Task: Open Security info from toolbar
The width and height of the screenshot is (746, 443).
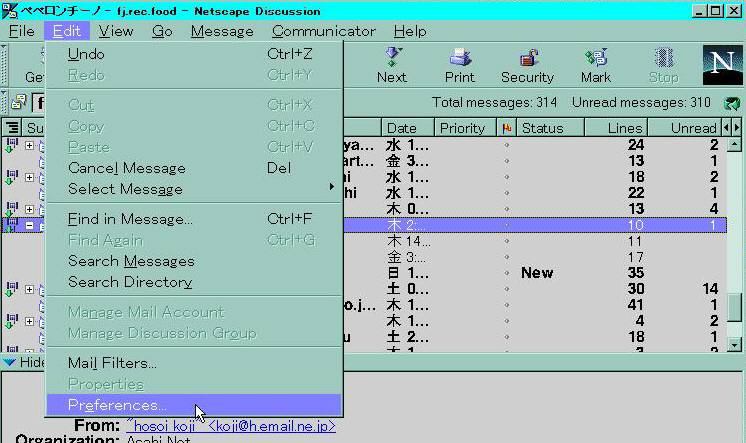Action: [527, 65]
